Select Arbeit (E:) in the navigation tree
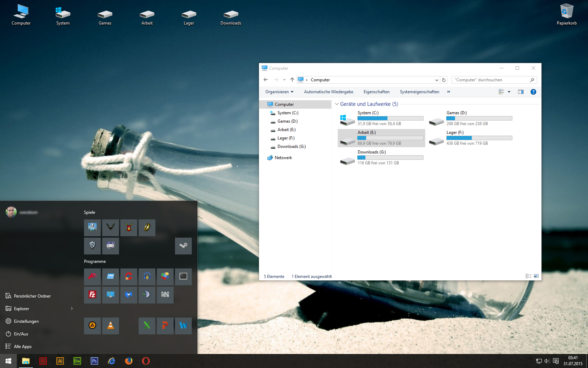Screen dimensions: 588x368 [286, 130]
